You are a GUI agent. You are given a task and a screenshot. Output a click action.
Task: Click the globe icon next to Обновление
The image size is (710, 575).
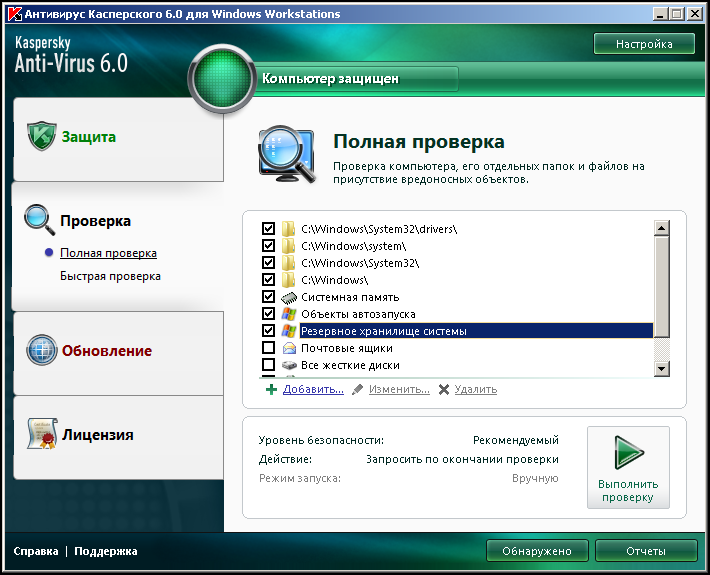click(x=42, y=350)
